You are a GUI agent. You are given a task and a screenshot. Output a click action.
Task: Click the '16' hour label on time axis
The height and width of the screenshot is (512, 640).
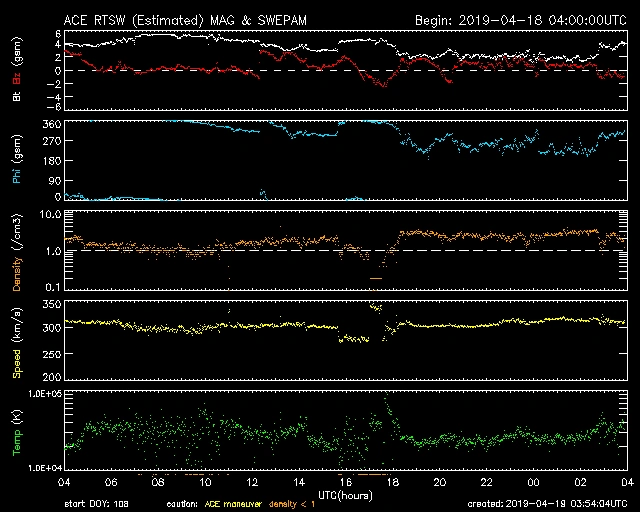click(346, 483)
